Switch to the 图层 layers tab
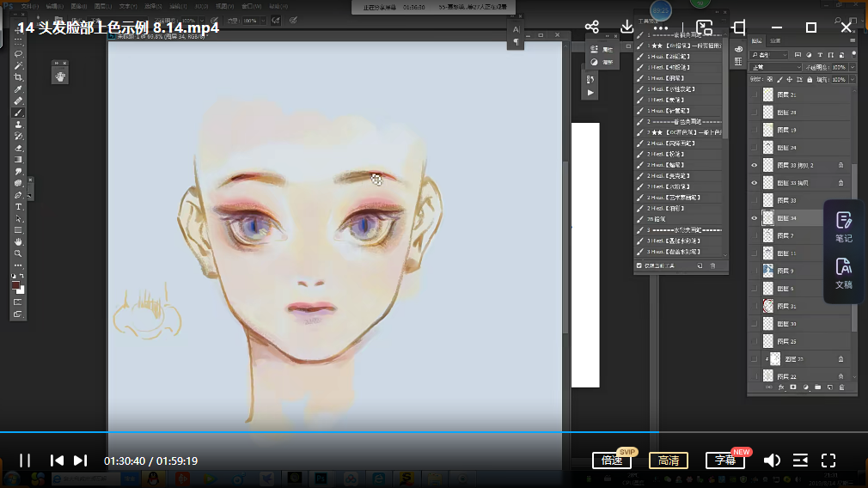868x488 pixels. pos(757,41)
